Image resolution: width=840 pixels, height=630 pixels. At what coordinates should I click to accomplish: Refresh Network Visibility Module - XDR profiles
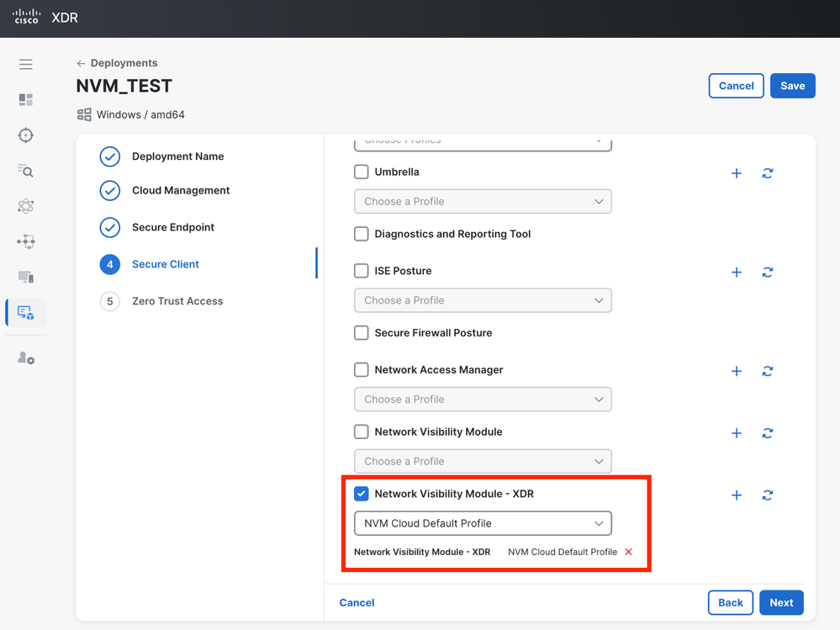click(768, 495)
